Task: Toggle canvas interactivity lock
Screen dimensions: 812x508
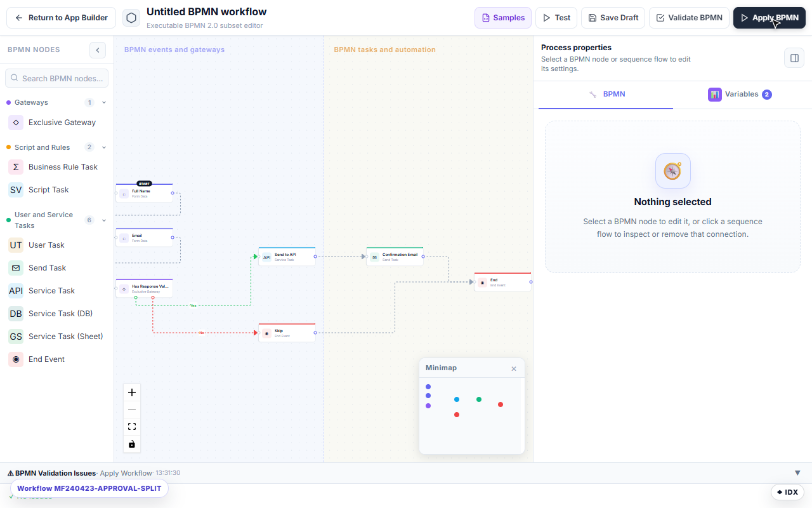Action: coord(132,444)
